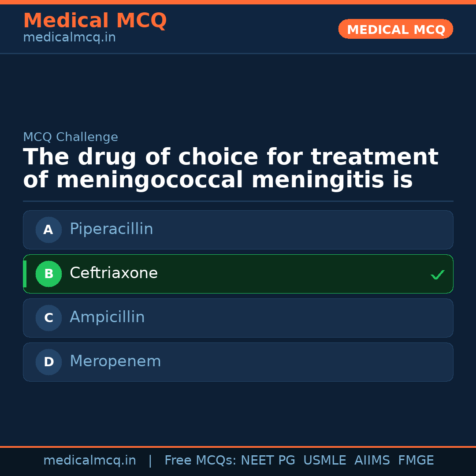476x476 pixels.
Task: Open USMLE in the footer
Action: [324, 461]
